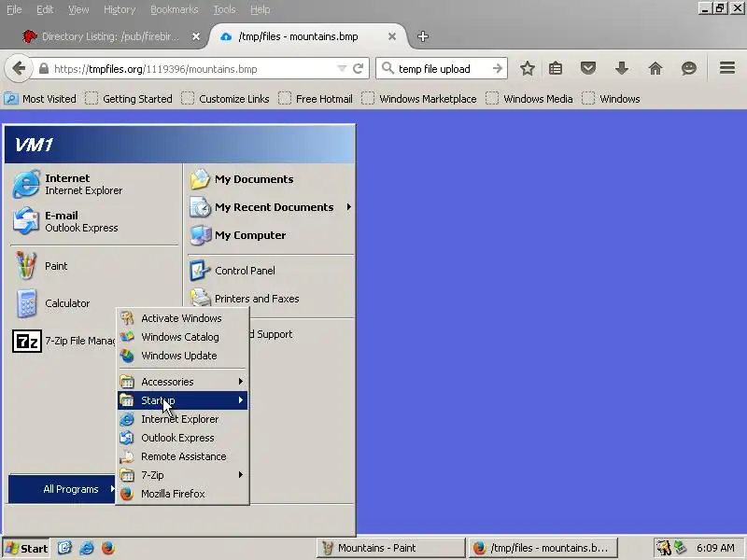Show bookmarks list icon in toolbar
The image size is (747, 560).
556,68
